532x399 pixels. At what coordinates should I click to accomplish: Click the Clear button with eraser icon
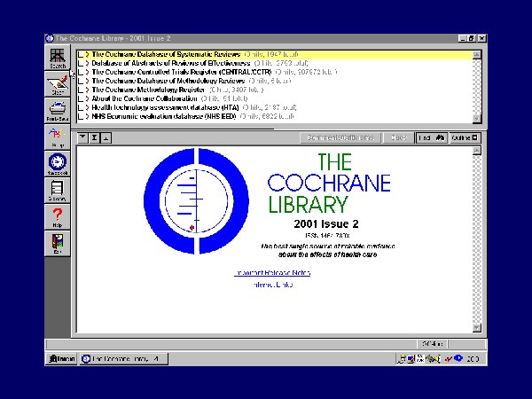(x=58, y=84)
